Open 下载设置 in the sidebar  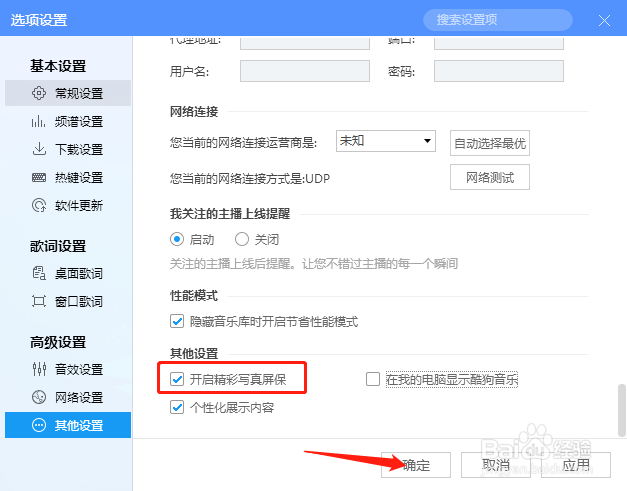68,149
